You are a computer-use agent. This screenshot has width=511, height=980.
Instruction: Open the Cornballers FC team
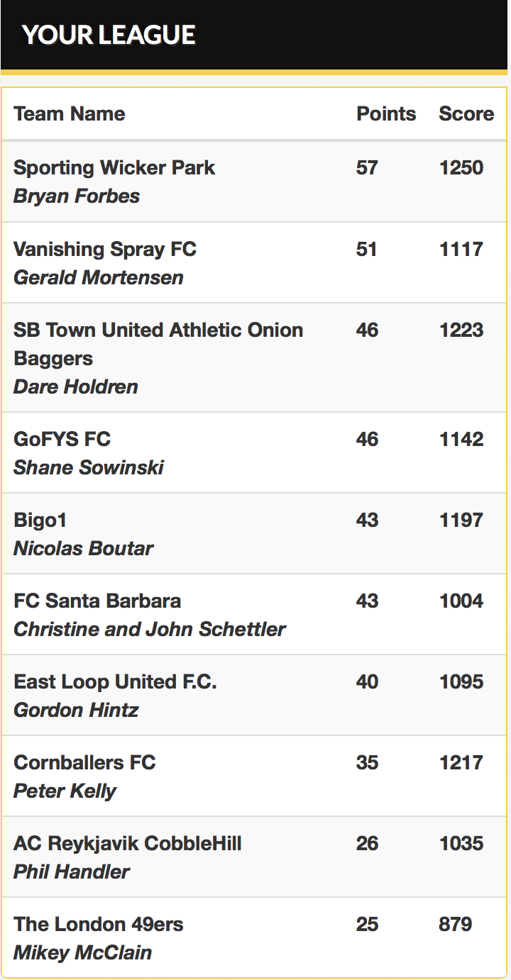[84, 762]
